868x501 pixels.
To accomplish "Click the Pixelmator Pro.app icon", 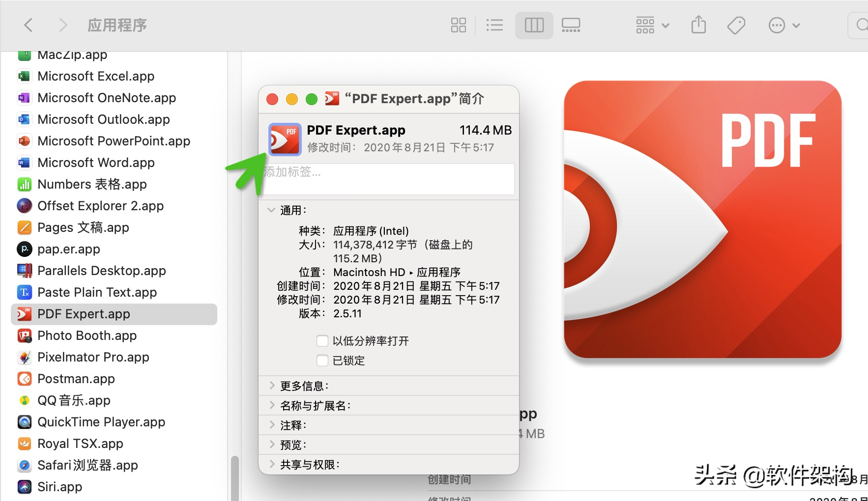I will click(24, 357).
